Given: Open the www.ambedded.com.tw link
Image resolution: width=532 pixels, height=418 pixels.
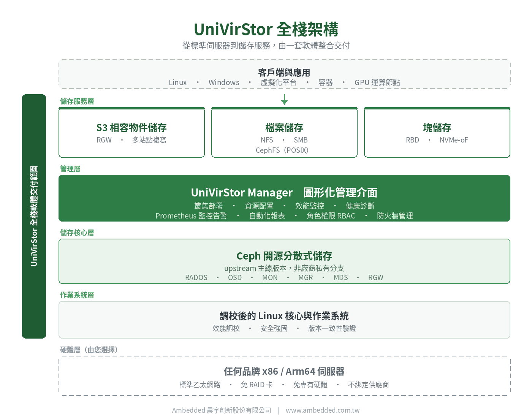Looking at the screenshot, I should point(323,410).
